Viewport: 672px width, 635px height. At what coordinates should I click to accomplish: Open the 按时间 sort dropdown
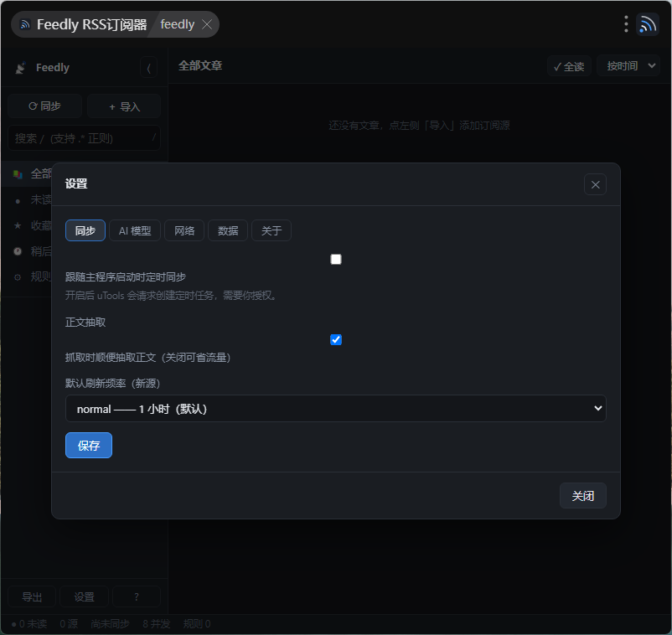[x=628, y=66]
